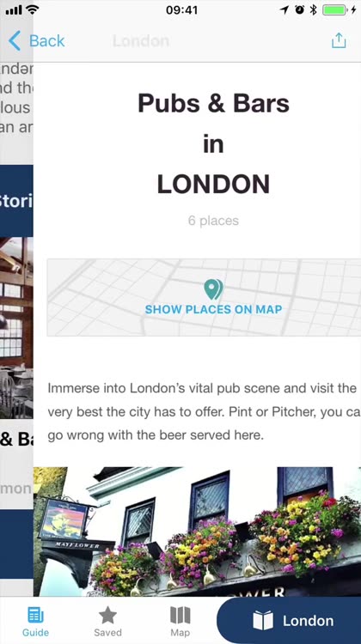Screen dimensions: 361x644
Task: Tap the share icon in the top bar
Action: [x=339, y=40]
